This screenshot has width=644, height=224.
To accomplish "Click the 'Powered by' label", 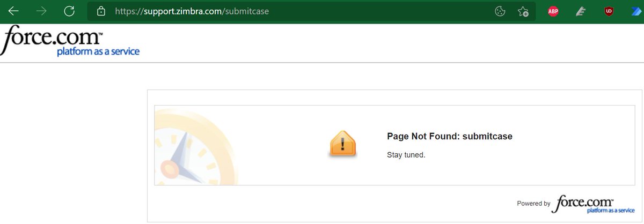I will coord(533,204).
